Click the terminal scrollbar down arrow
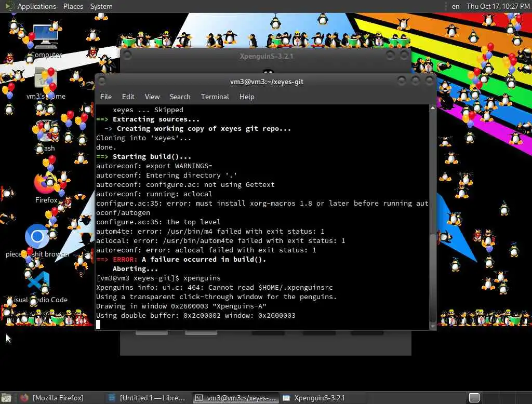532x404 pixels. coord(433,326)
